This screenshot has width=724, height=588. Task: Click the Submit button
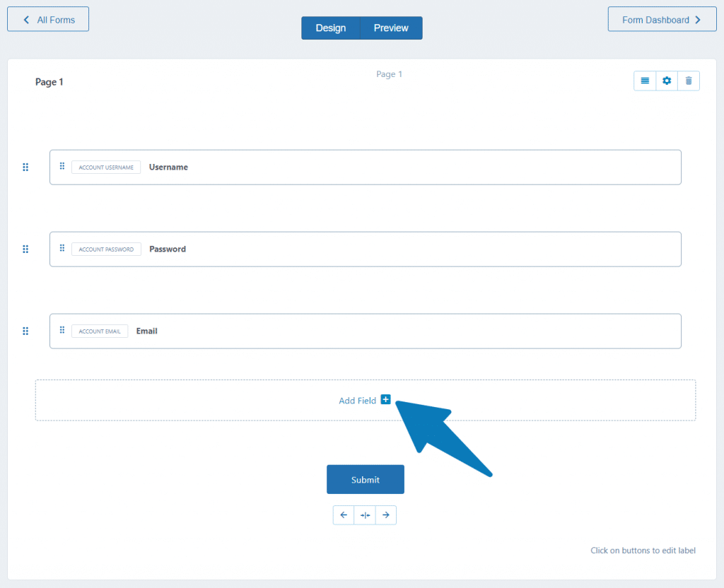point(365,479)
